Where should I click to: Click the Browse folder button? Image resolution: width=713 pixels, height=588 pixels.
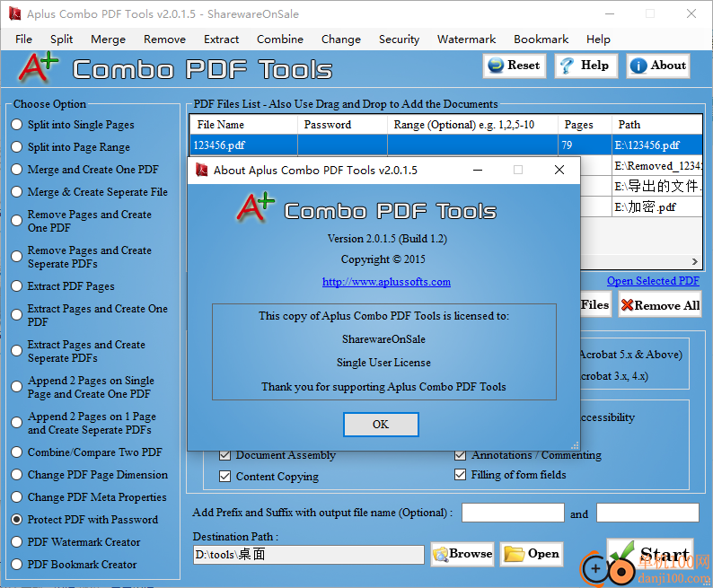[x=462, y=554]
